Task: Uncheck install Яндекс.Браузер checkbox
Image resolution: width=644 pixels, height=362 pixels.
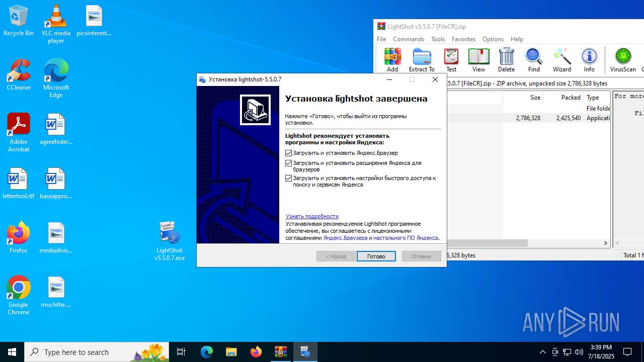Action: (288, 153)
